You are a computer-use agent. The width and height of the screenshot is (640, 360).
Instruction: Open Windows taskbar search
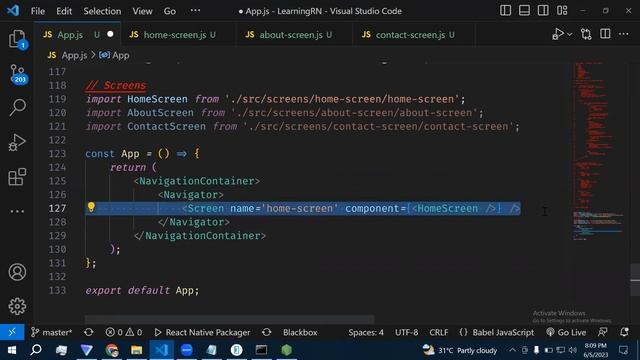pos(36,350)
